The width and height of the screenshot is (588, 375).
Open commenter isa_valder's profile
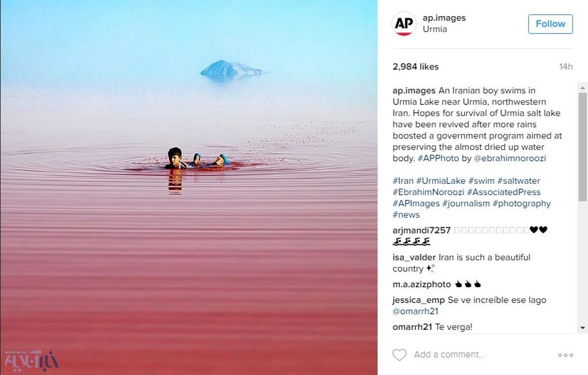414,258
